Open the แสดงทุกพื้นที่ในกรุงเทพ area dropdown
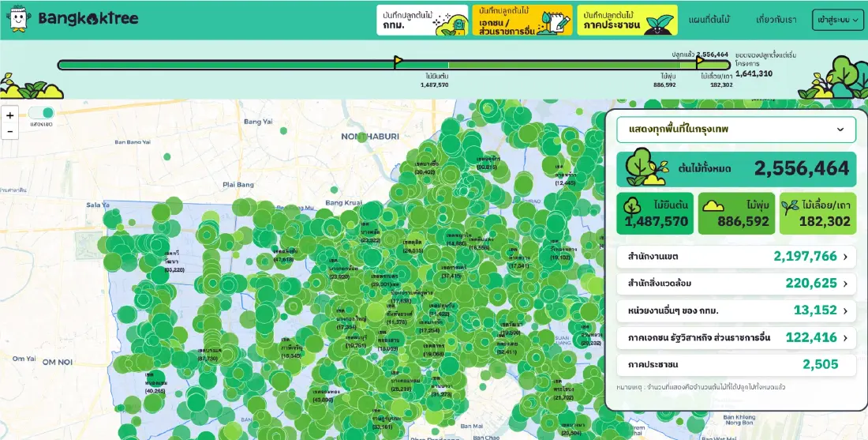Image resolution: width=868 pixels, height=440 pixels. (x=736, y=129)
